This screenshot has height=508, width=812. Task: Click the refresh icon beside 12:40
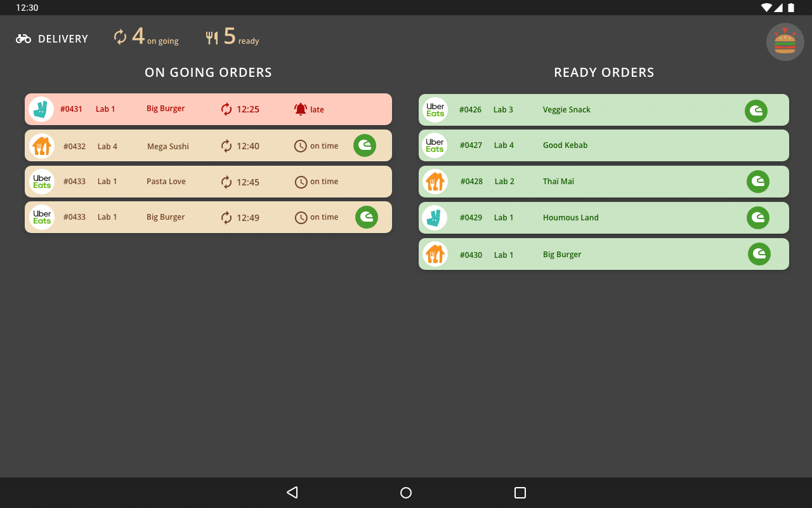(x=226, y=146)
